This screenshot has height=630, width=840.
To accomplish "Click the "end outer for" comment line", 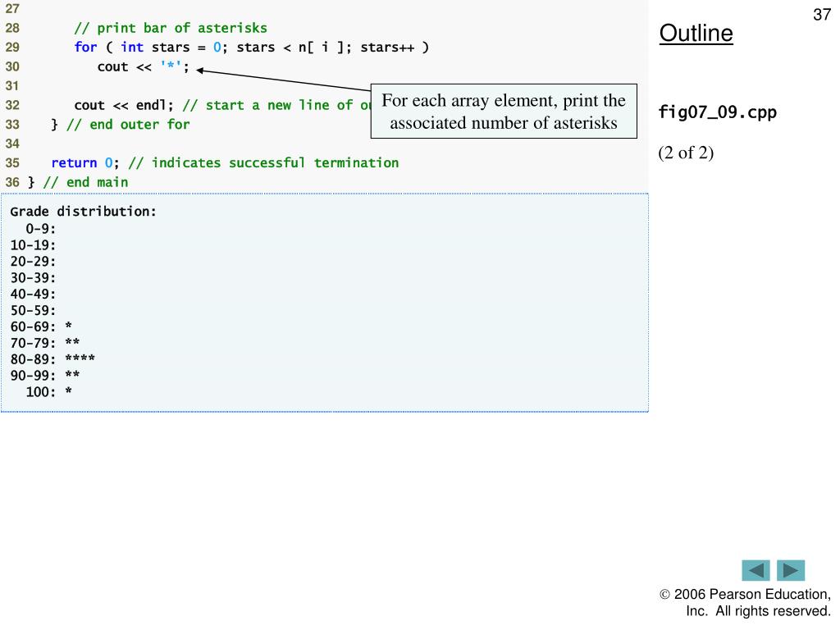I will [120, 124].
